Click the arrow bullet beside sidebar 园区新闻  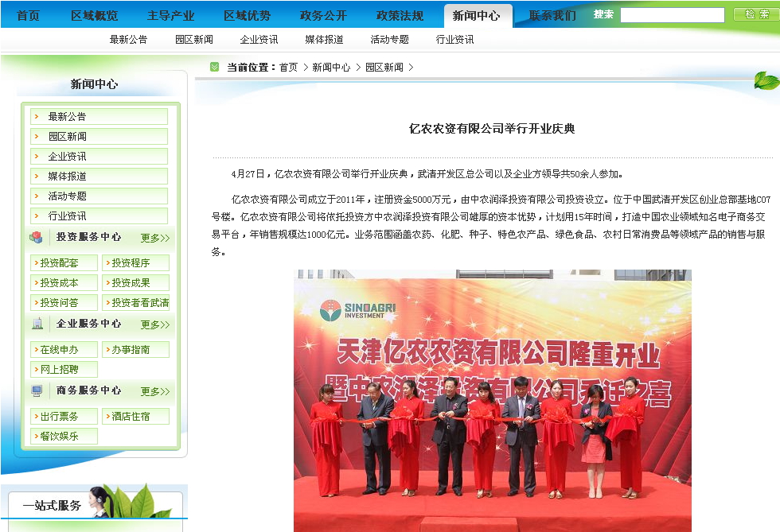click(37, 136)
